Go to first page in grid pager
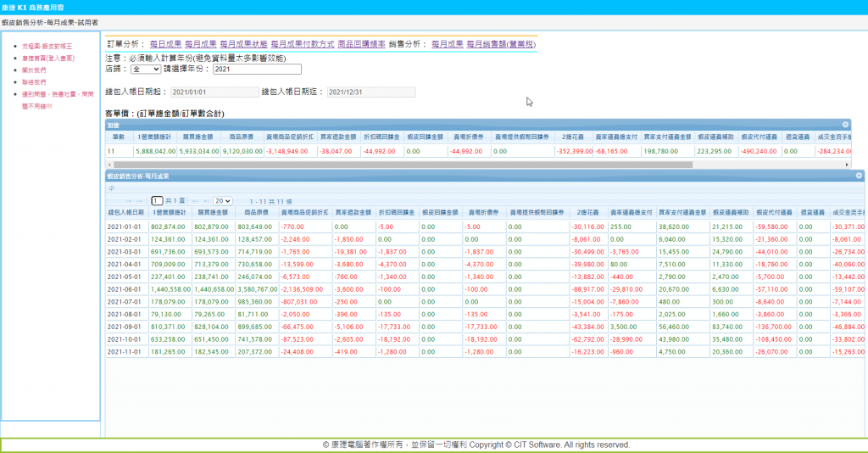This screenshot has width=868, height=453. click(x=129, y=201)
